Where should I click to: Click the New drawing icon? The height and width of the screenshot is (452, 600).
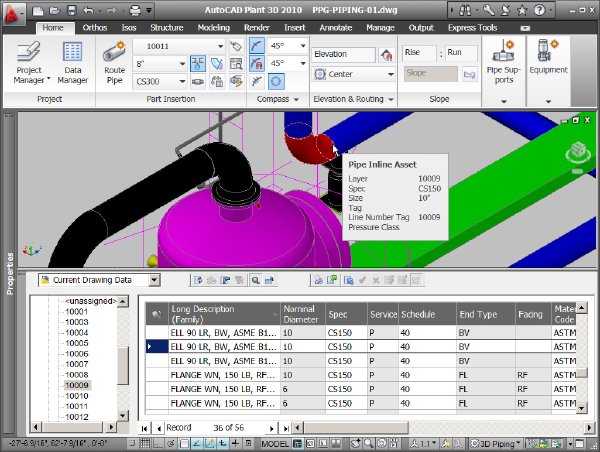pos(38,10)
